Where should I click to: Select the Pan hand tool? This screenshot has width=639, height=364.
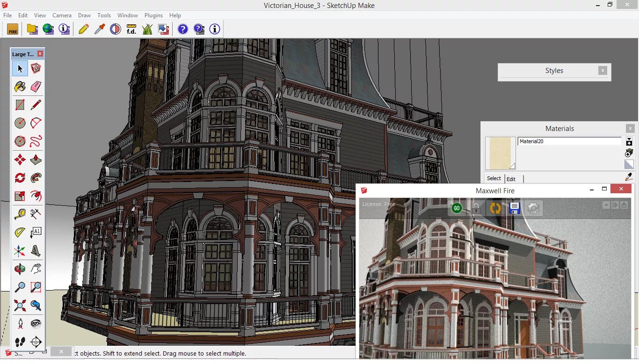click(36, 269)
